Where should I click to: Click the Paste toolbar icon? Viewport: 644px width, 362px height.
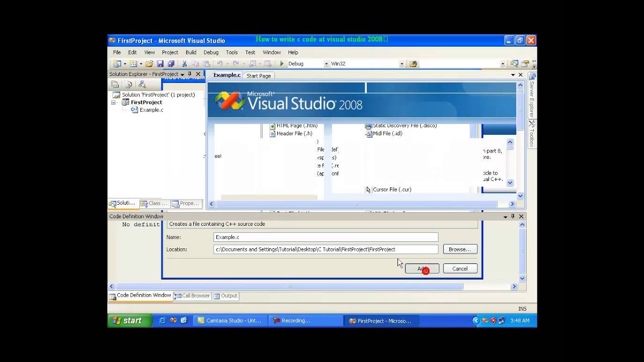click(x=206, y=64)
